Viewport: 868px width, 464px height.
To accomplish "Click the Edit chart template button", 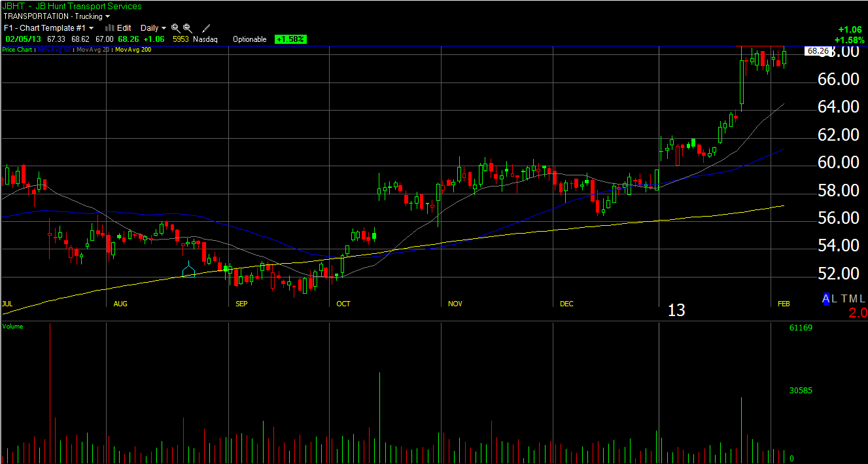I will (x=119, y=28).
